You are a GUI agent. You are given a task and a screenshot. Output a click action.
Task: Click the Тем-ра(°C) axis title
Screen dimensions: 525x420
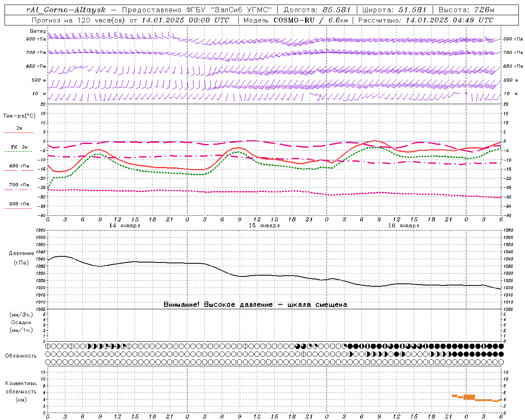(19, 116)
